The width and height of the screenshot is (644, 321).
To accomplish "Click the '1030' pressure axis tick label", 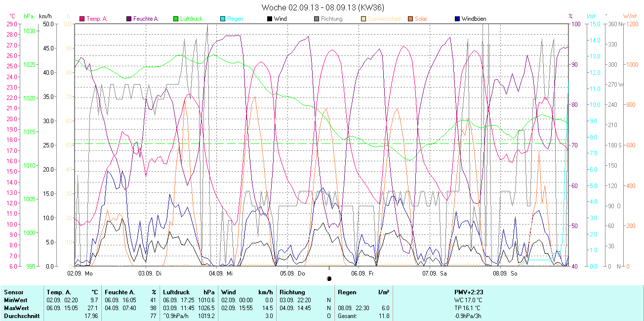I will (x=30, y=31).
